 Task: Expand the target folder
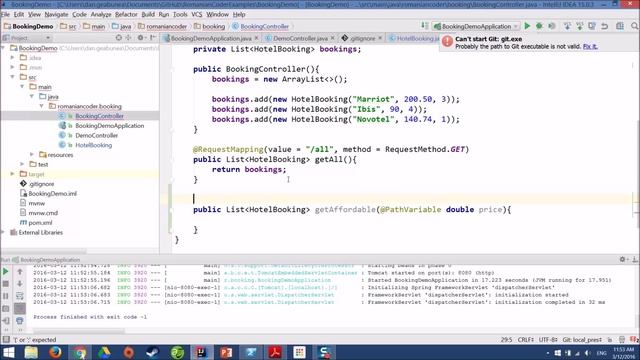[13, 174]
